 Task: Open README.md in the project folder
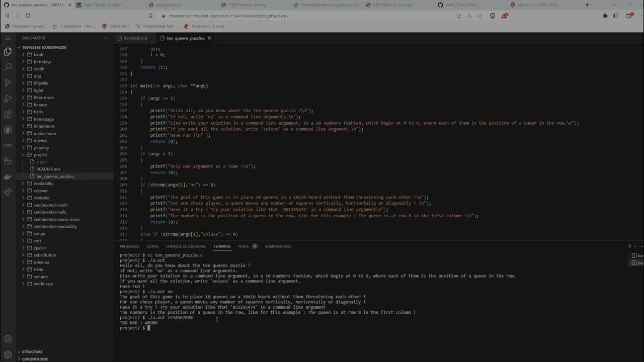pyautogui.click(x=48, y=169)
